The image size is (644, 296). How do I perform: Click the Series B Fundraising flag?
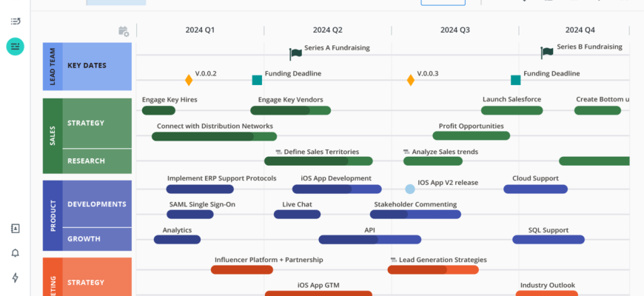pos(547,53)
